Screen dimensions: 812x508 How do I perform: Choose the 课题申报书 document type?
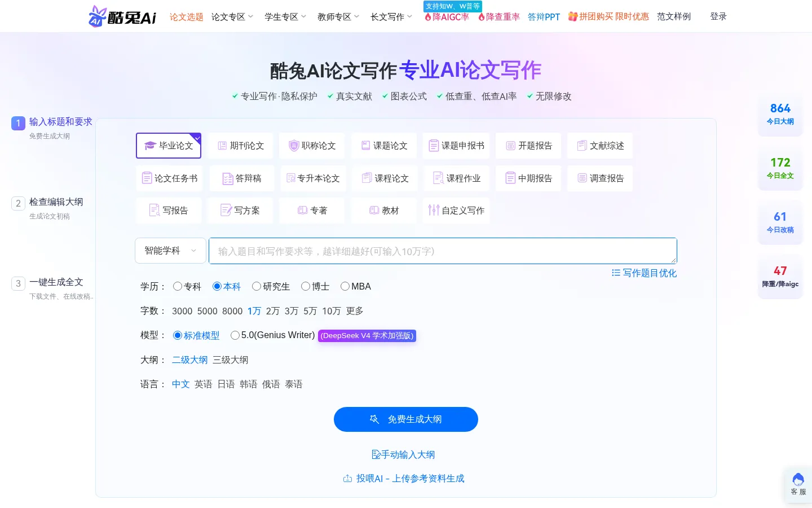tap(456, 146)
